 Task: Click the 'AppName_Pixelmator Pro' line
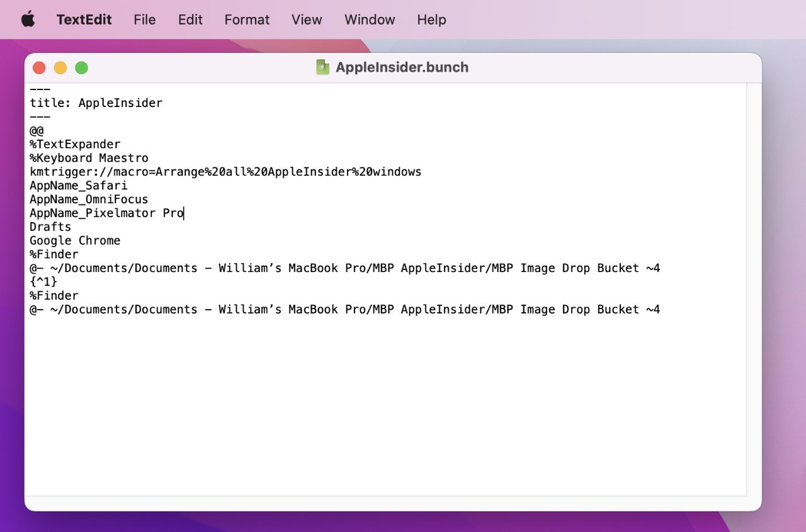(x=106, y=213)
